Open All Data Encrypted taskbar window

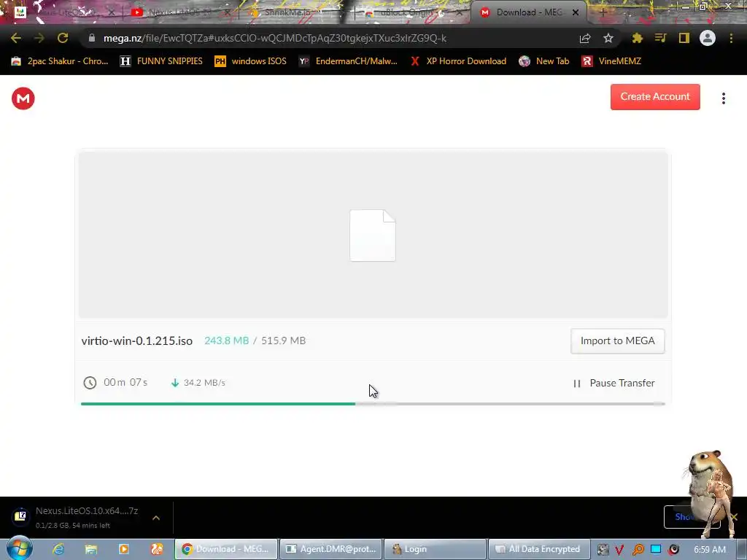[539, 549]
